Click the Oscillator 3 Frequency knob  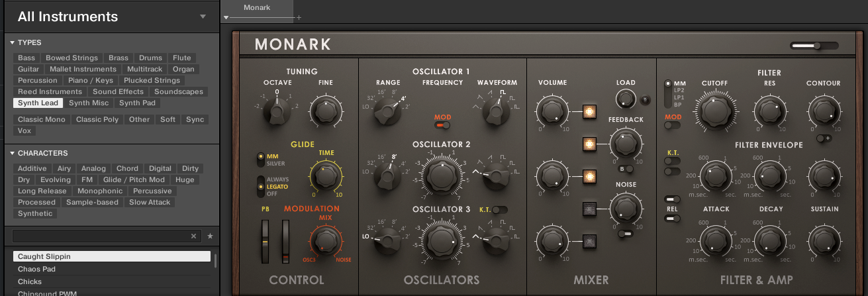[442, 240]
